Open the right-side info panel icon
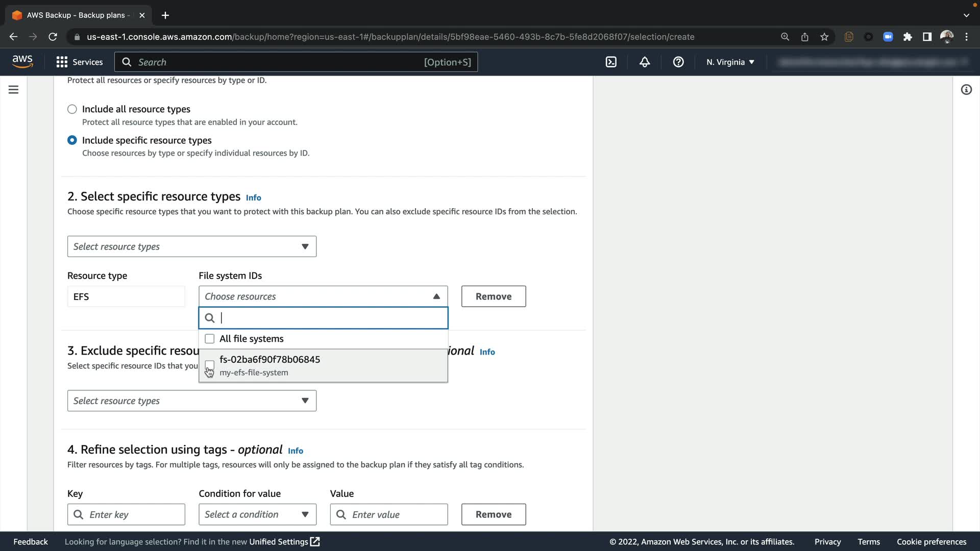This screenshot has width=980, height=551. [966, 90]
